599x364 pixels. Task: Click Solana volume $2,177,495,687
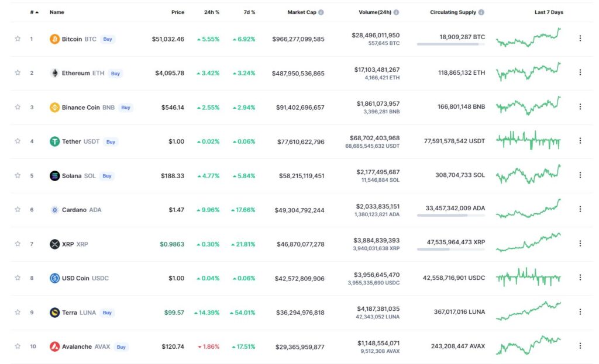click(x=378, y=172)
